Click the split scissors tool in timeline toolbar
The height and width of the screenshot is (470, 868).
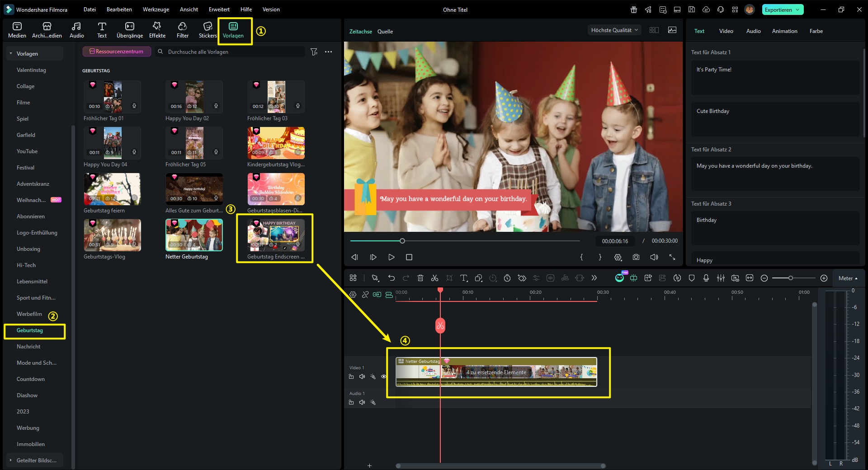(434, 278)
